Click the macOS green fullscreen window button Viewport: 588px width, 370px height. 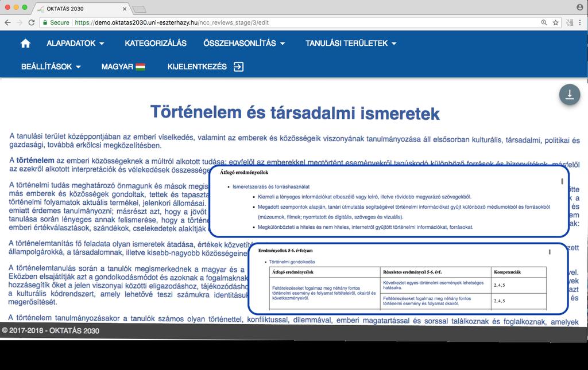point(24,7)
